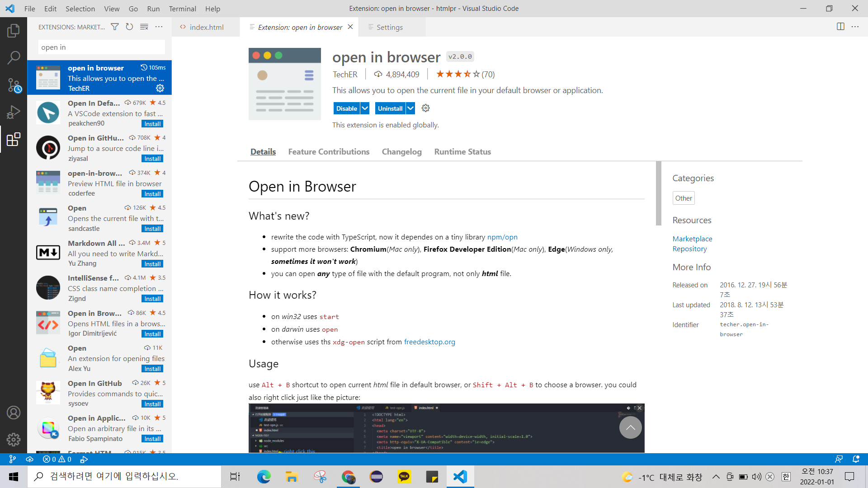Open the extension's manage gear menu

coord(425,108)
